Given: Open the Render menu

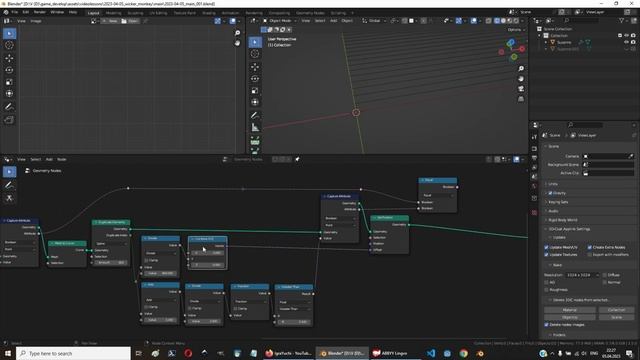Looking at the screenshot, I should [40, 12].
